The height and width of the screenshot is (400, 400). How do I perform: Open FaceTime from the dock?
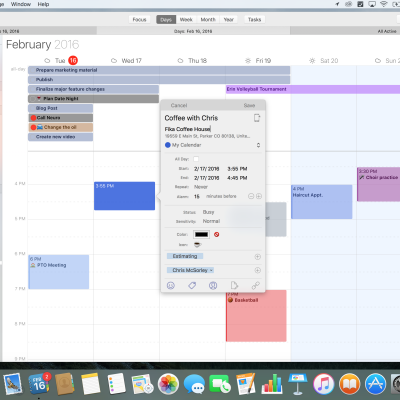tap(220, 384)
